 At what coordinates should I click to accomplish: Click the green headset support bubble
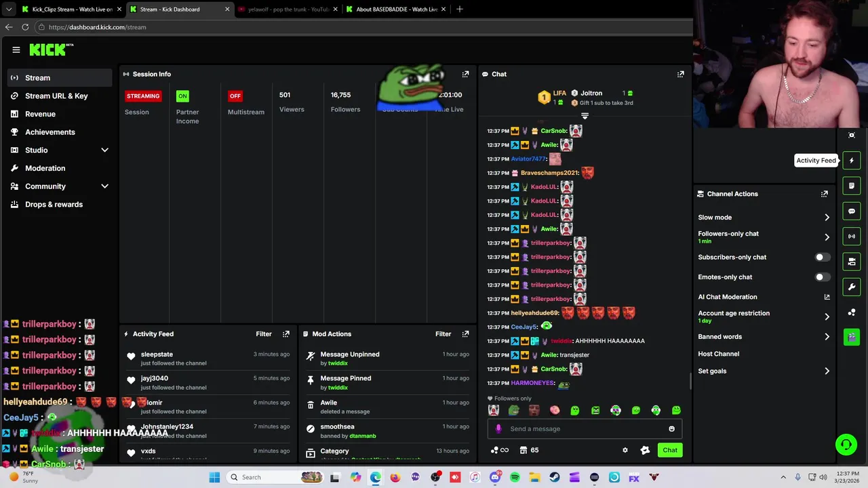(846, 445)
